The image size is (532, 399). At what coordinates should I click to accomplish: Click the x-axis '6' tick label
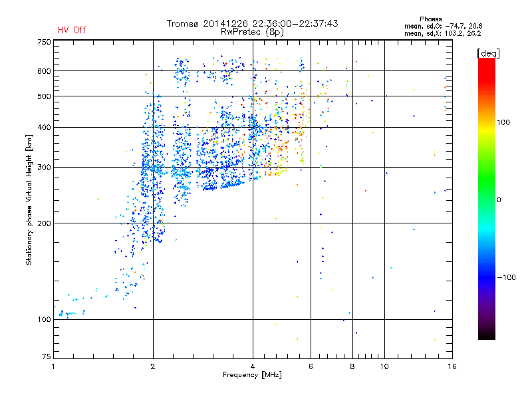coord(311,366)
